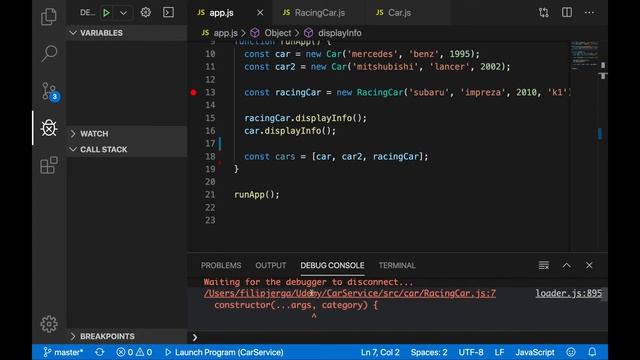Open the feedback smiley icon
The width and height of the screenshot is (640, 360).
tap(571, 352)
